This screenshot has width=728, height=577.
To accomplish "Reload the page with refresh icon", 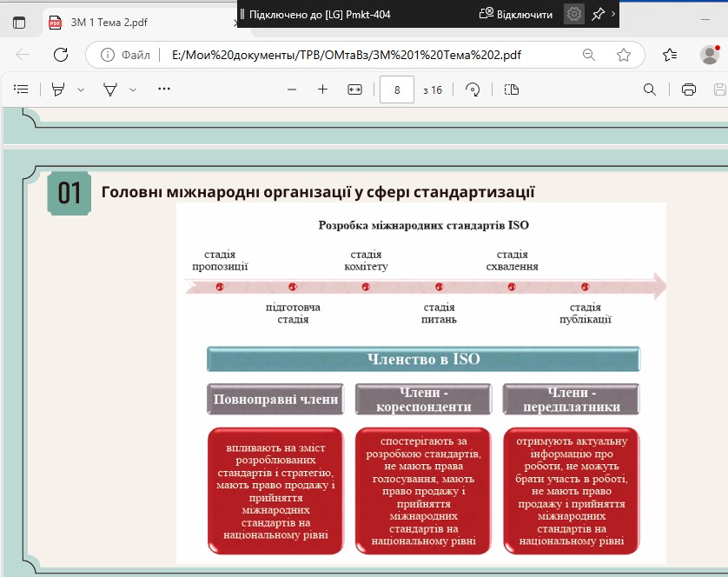I will (x=61, y=55).
